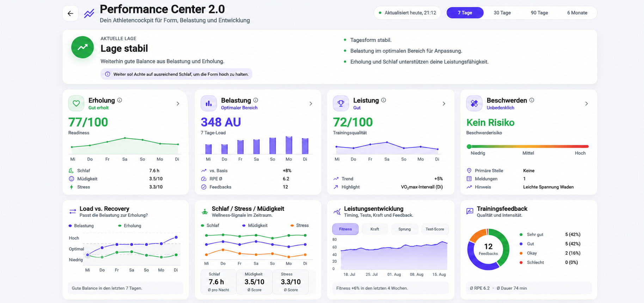Open the Test-Score tab

(x=435, y=229)
